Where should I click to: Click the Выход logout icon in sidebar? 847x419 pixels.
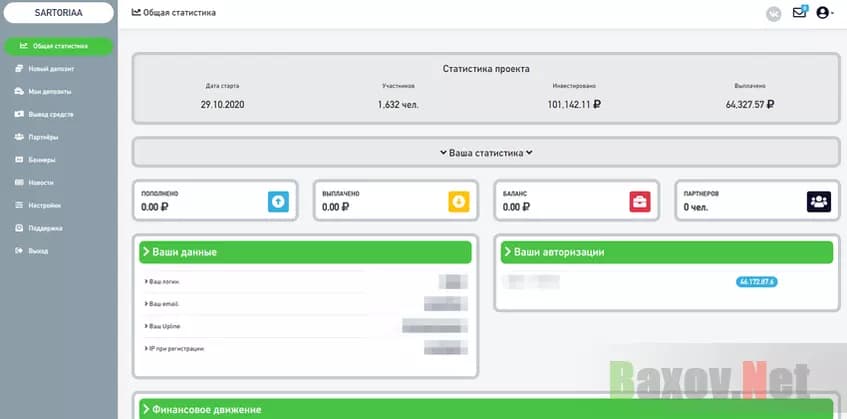20,251
